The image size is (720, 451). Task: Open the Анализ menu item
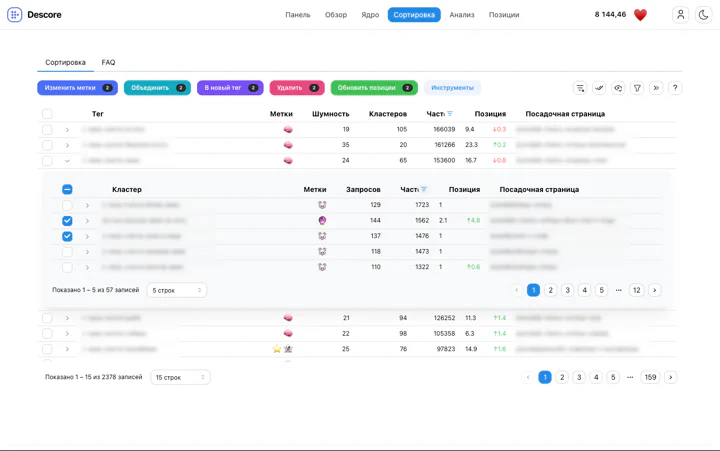tap(462, 15)
